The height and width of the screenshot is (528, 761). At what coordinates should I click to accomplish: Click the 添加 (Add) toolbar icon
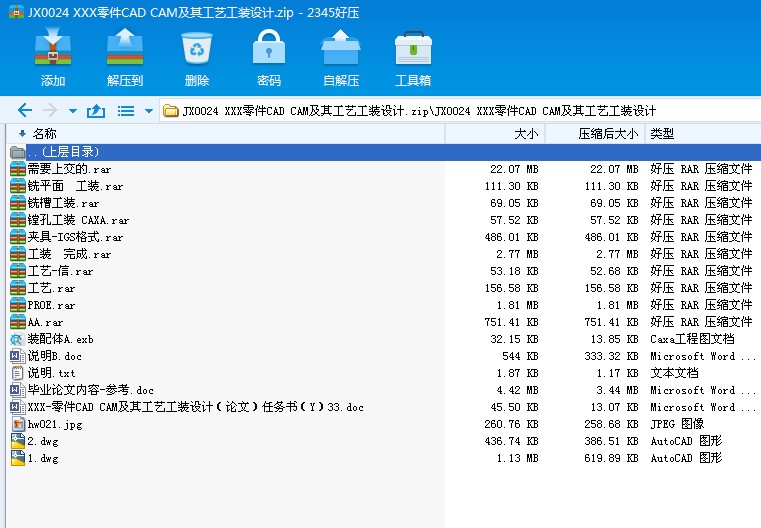tap(53, 47)
